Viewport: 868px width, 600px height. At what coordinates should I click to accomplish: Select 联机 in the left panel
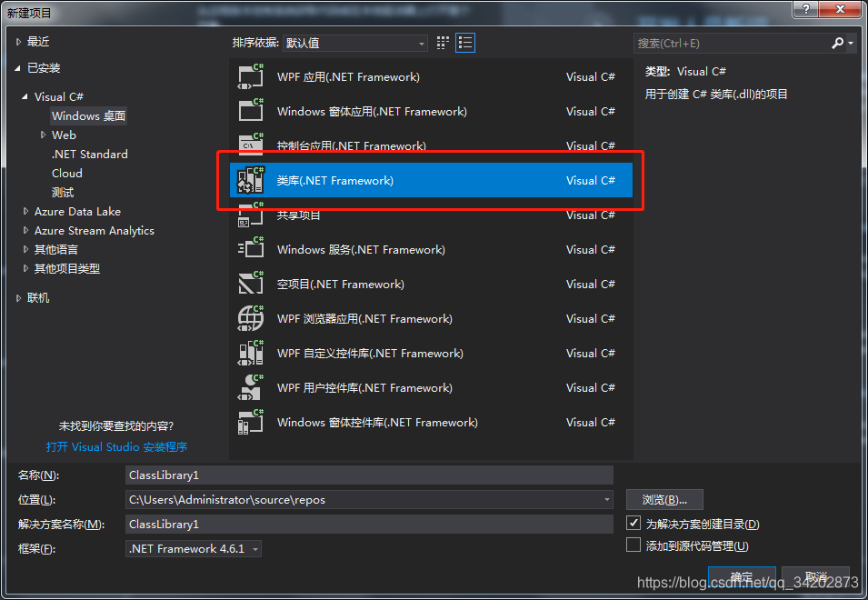[x=38, y=297]
